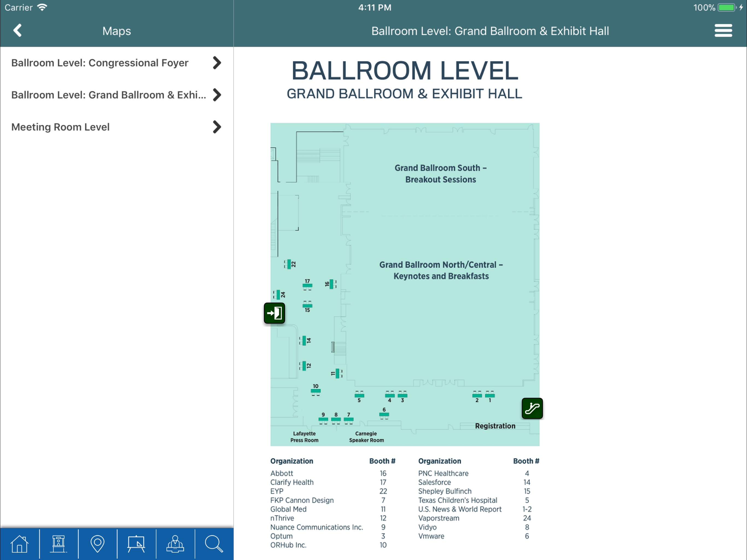The width and height of the screenshot is (747, 560).
Task: Click 'Vaporstream' entry
Action: click(439, 518)
